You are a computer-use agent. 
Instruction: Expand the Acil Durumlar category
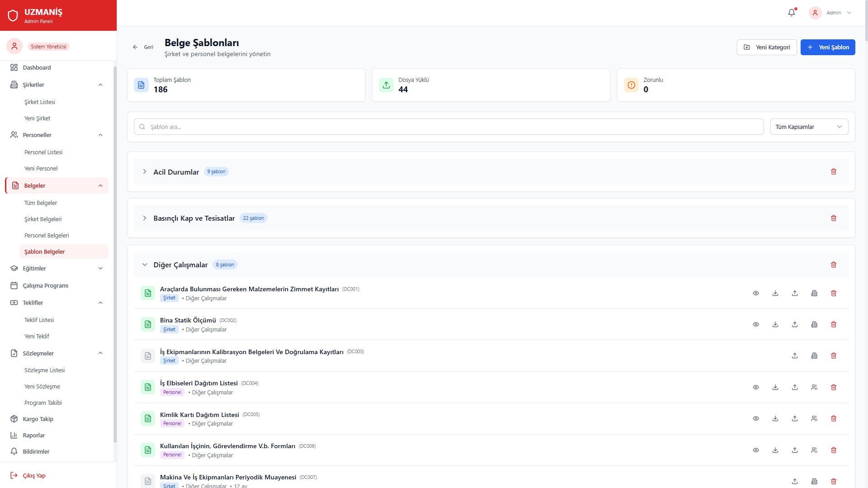[145, 172]
